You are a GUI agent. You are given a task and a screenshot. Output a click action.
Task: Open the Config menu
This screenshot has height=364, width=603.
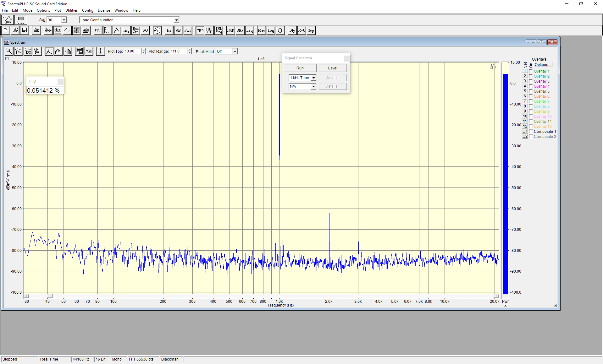coord(88,10)
